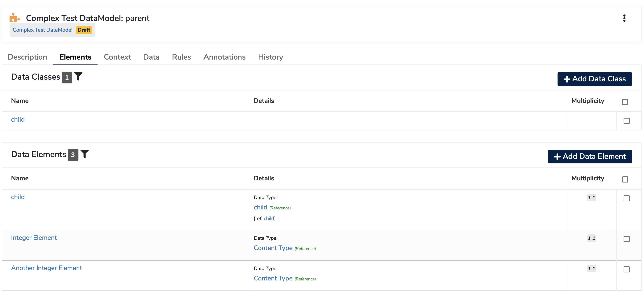644x294 pixels.
Task: Tick the Another Integer Element checkbox
Action: tap(626, 269)
